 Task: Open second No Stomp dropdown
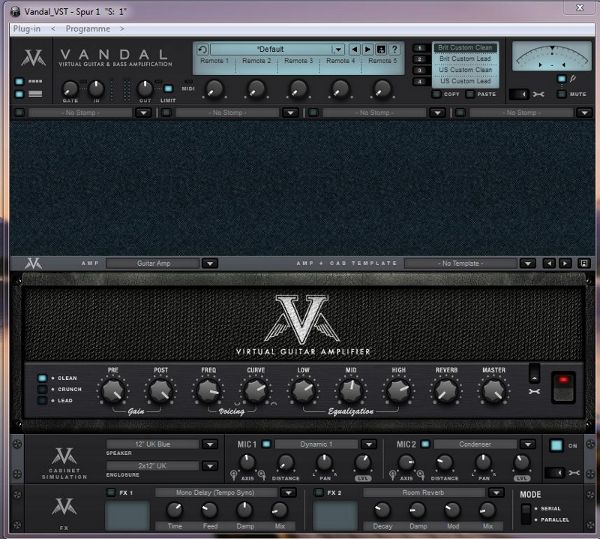[x=290, y=113]
